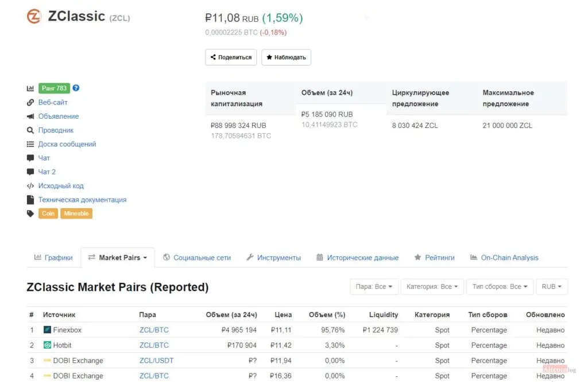Click the Finexbox exchange logo icon
Screen dimensions: 588x382
click(x=47, y=330)
